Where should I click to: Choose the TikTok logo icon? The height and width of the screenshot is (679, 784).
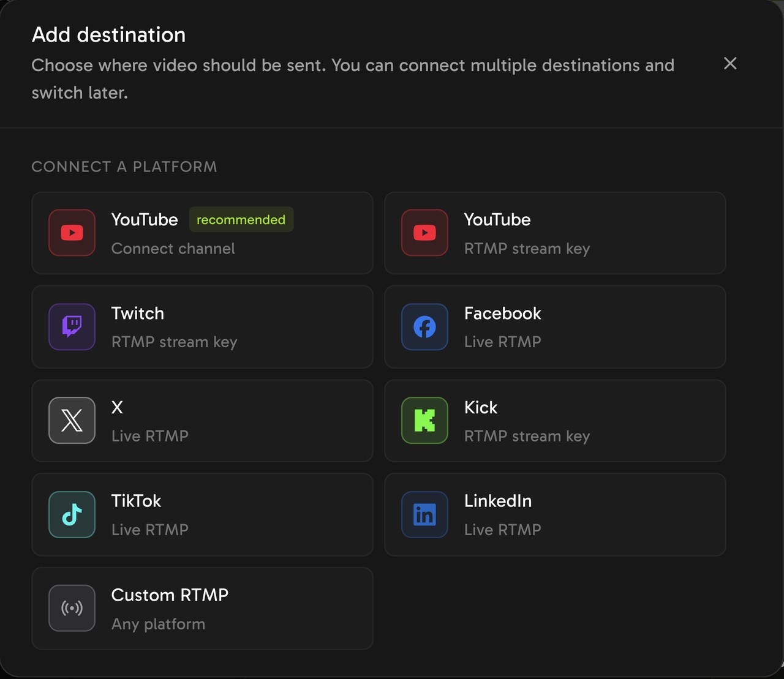tap(72, 515)
